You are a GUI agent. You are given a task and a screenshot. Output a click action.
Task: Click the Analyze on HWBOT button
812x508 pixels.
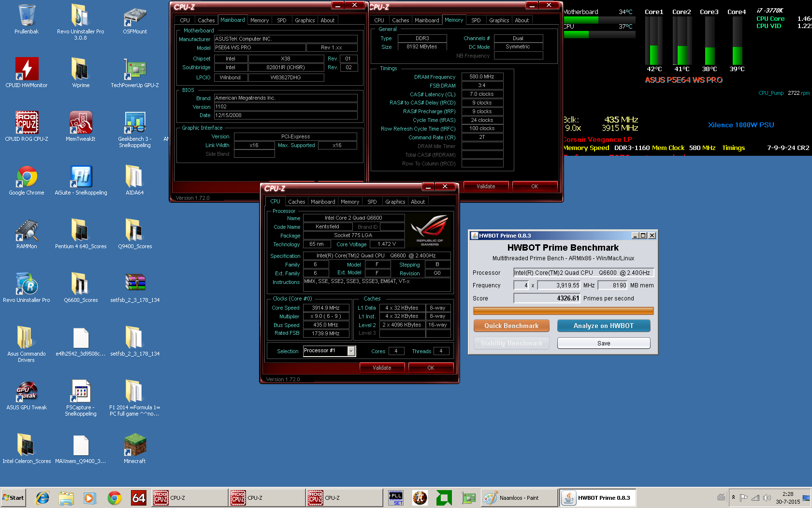click(604, 326)
